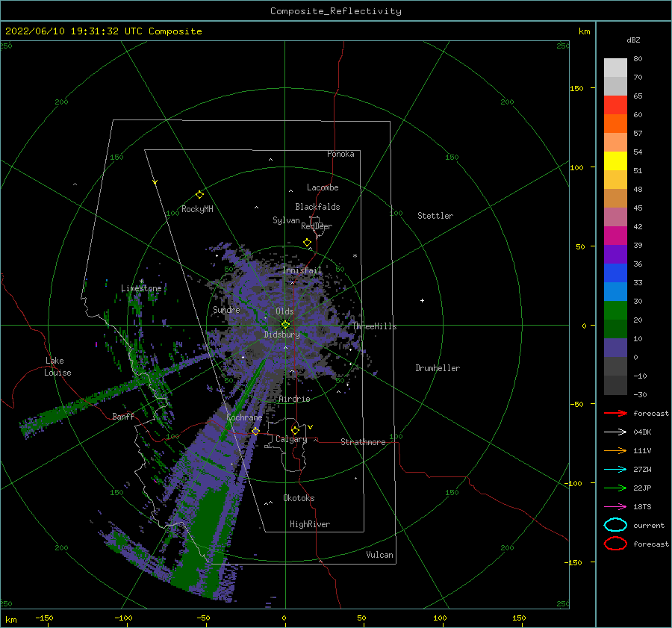This screenshot has width=672, height=628.
Task: Click the Calgary city label
Action: click(291, 439)
